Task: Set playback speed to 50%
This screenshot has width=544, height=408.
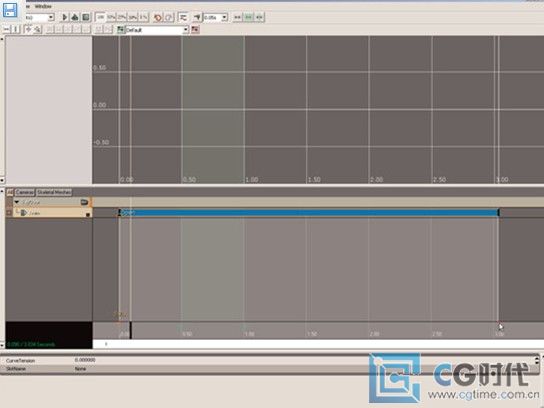Action: (x=111, y=17)
